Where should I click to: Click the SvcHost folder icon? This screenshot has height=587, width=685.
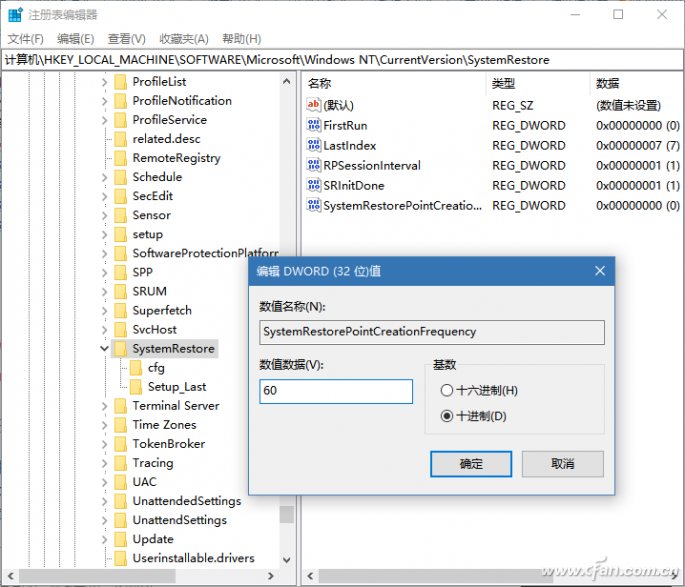coord(120,330)
